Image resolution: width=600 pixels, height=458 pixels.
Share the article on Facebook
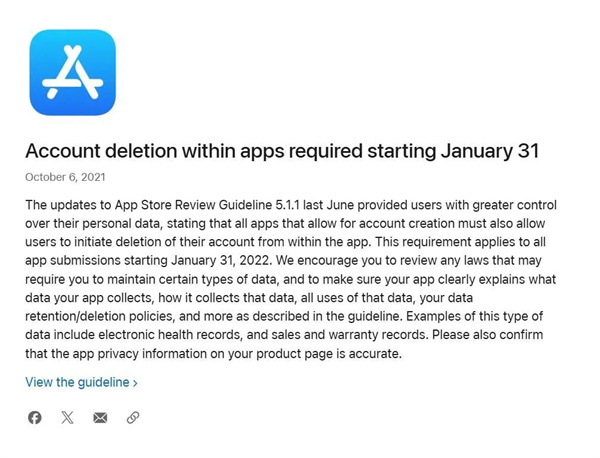(x=34, y=417)
